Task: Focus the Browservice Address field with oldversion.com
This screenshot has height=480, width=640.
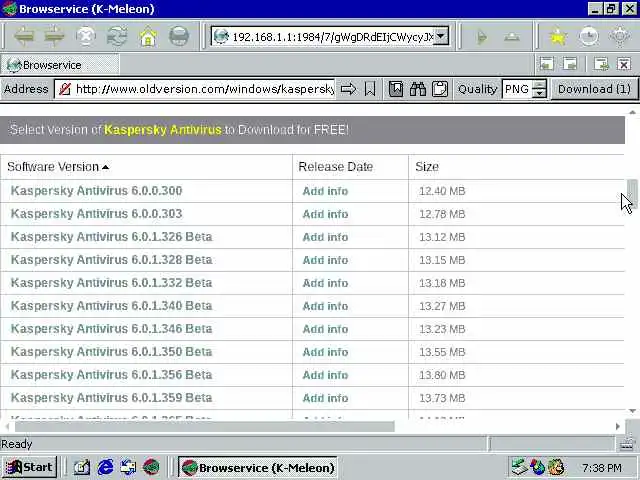Action: pos(204,89)
